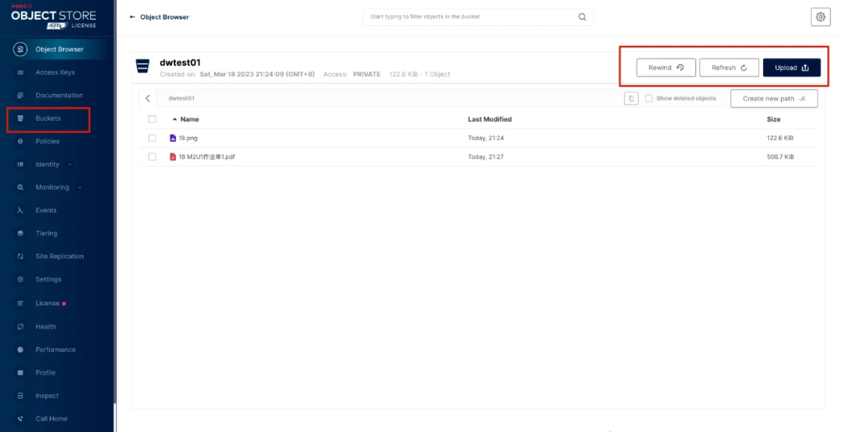Sort objects by the Name column arrow
The height and width of the screenshot is (432, 868).
click(174, 119)
